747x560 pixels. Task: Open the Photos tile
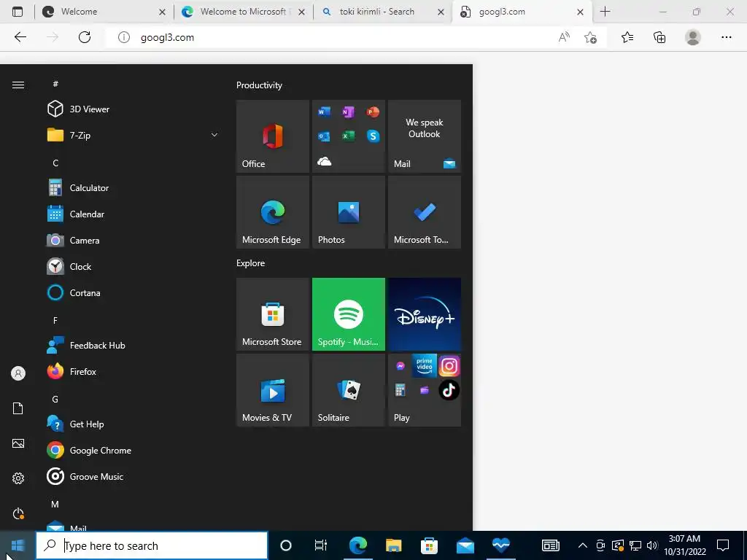(x=348, y=212)
